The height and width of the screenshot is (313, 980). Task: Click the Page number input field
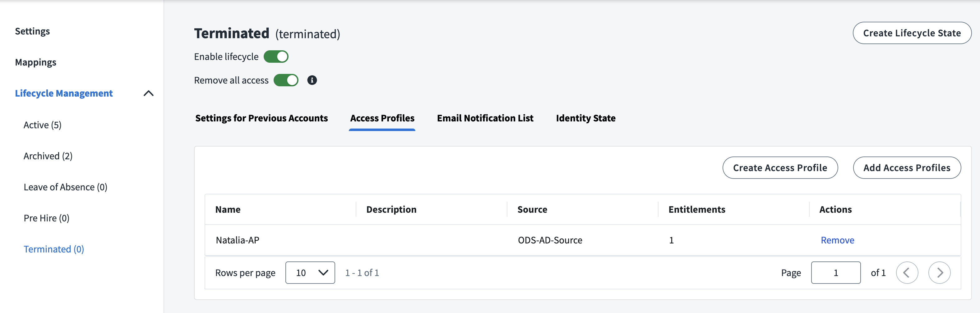coord(835,273)
